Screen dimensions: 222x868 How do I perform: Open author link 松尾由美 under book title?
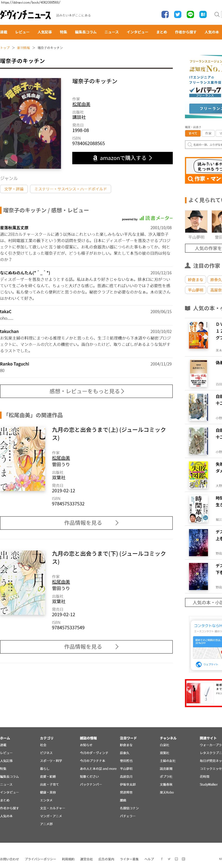[x=81, y=104]
